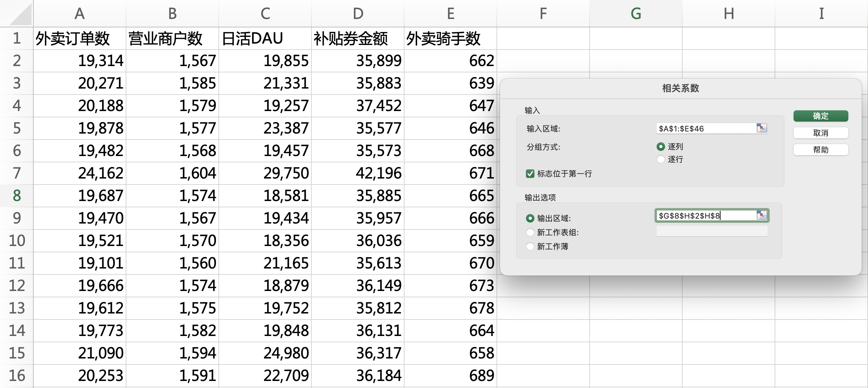The height and width of the screenshot is (388, 868).
Task: Click the range selector icon for 输入区域
Action: 762,128
